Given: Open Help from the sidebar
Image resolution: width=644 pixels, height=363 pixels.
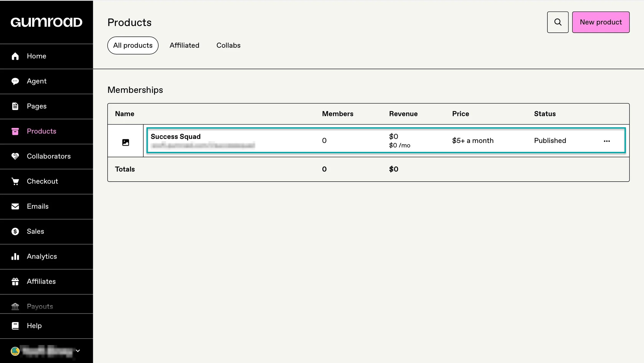Looking at the screenshot, I should pyautogui.click(x=46, y=326).
